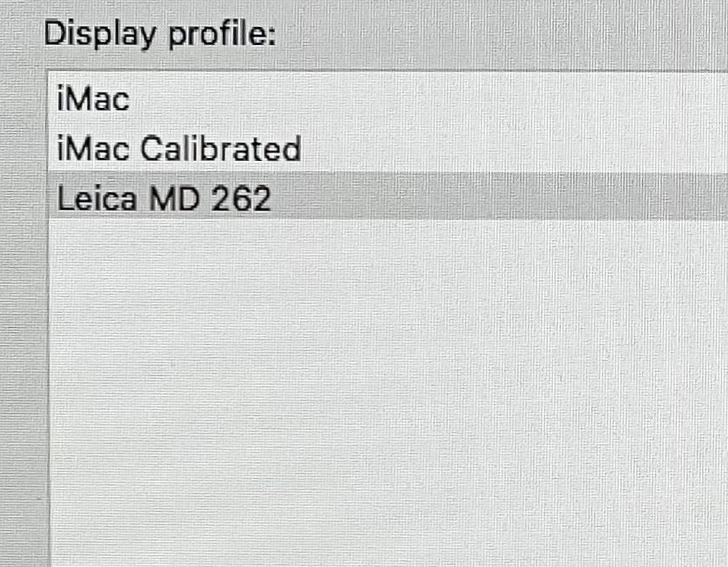The image size is (728, 567).
Task: Click blank space right of iMac entry
Action: [430, 99]
